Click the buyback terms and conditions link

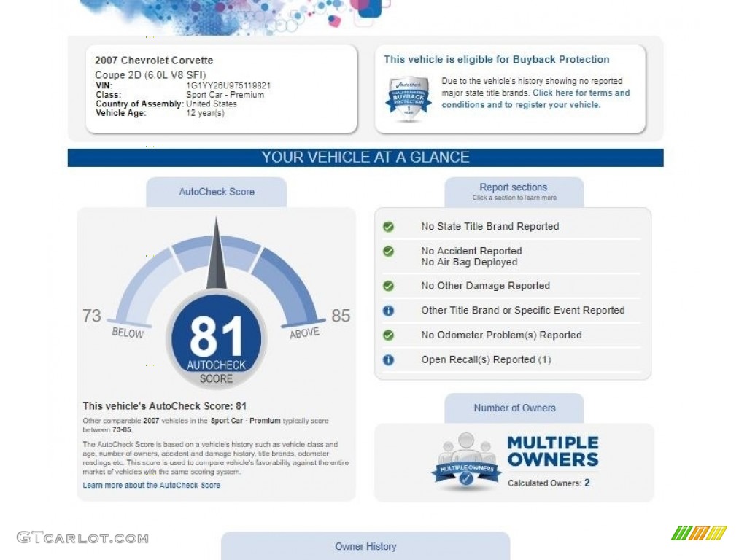tap(535, 99)
